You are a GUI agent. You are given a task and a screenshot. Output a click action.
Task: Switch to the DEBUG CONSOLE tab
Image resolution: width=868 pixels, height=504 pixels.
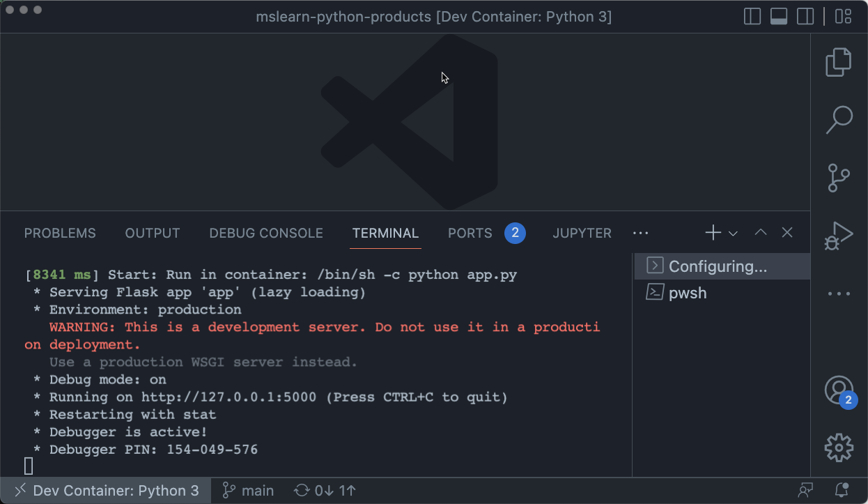click(x=266, y=233)
